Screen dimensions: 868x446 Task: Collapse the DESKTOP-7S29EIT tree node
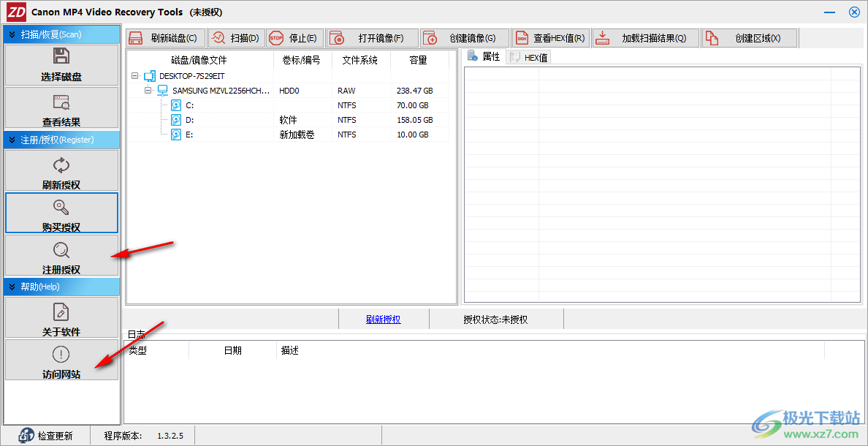[x=135, y=76]
